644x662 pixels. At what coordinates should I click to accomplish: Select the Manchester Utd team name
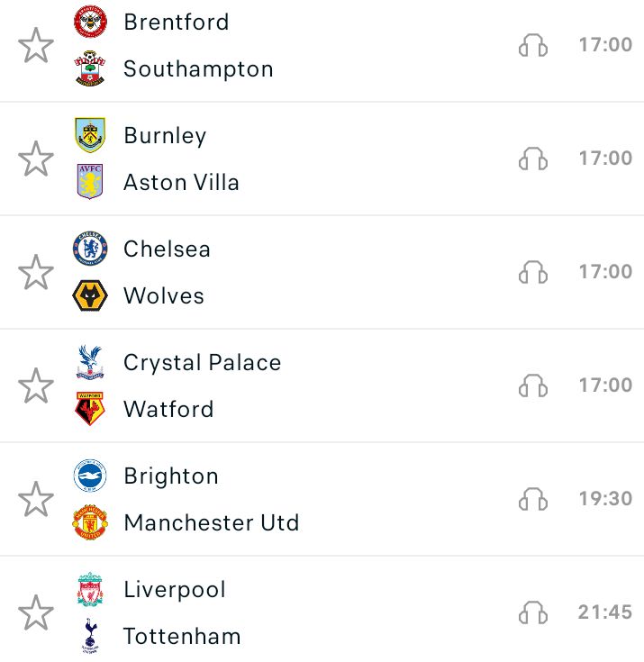click(x=212, y=522)
